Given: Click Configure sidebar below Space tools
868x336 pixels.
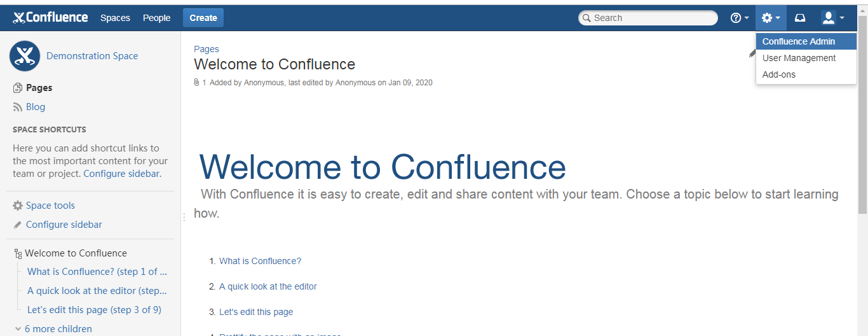Looking at the screenshot, I should (x=64, y=225).
